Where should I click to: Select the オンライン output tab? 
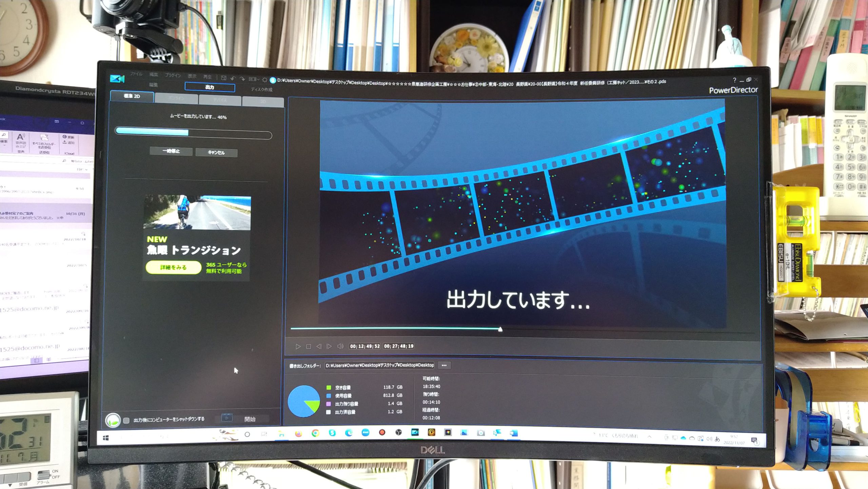(x=176, y=98)
